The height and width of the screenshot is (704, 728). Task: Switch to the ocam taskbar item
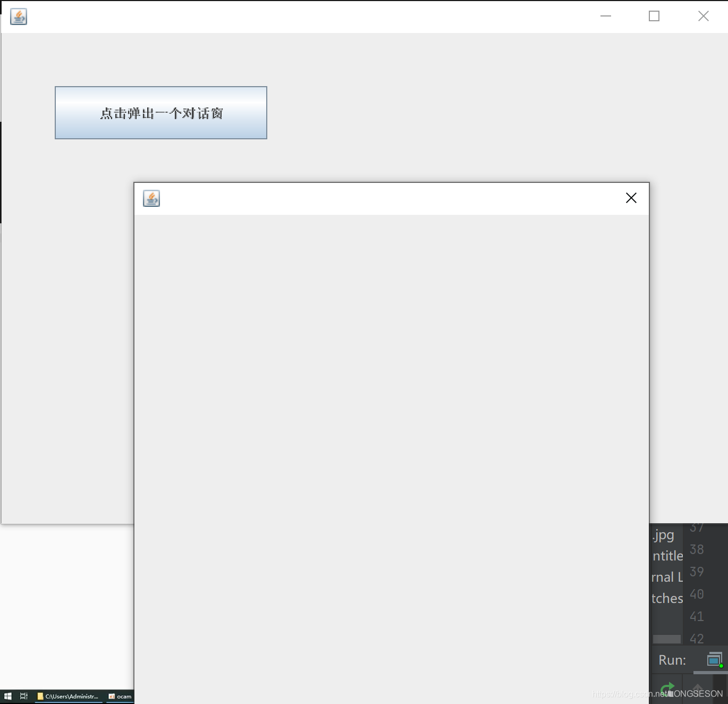click(120, 696)
